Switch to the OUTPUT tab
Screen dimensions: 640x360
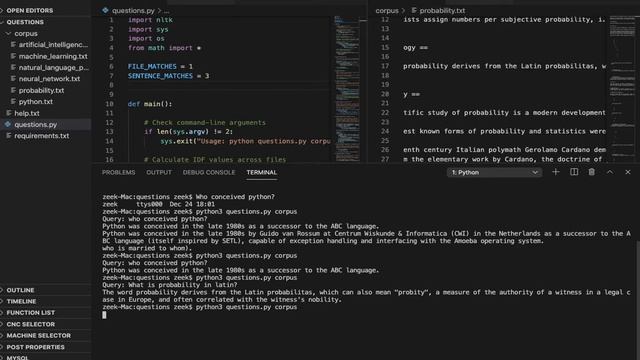(x=159, y=172)
